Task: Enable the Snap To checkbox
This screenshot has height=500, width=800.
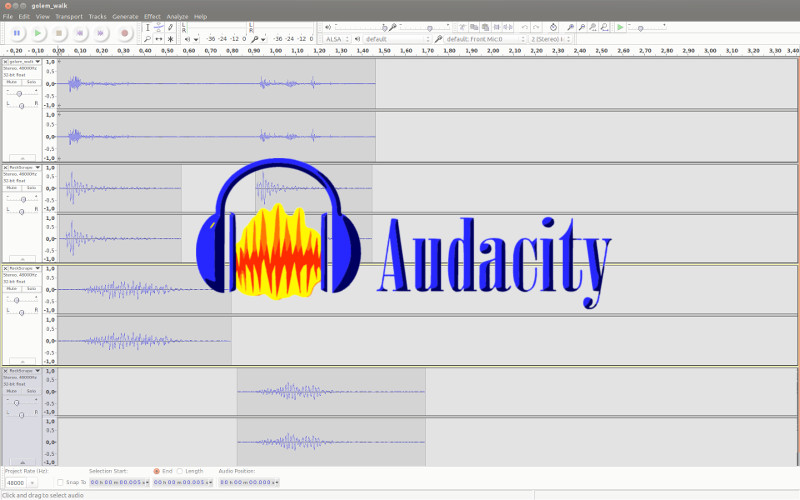Action: (x=60, y=482)
